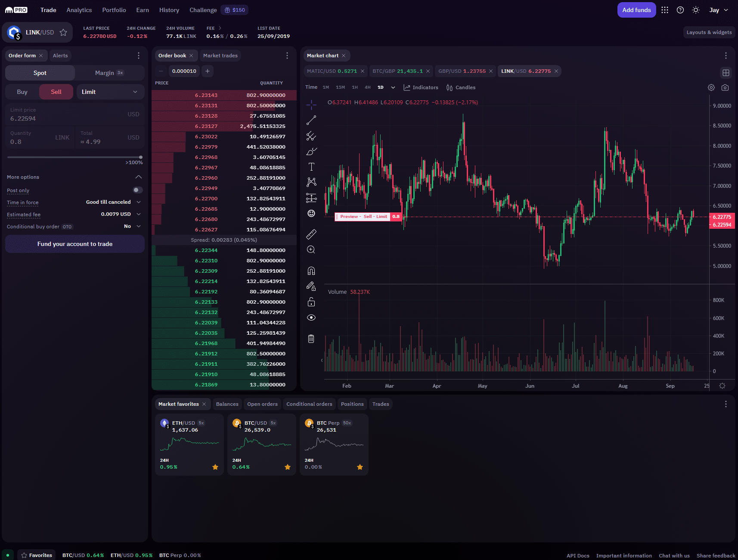Lock all drawing tools

(311, 302)
